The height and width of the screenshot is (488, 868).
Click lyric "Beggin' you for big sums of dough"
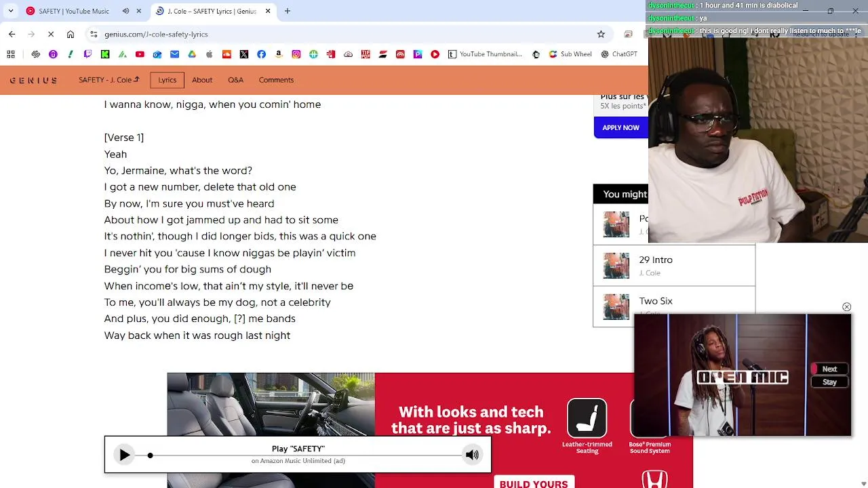click(x=188, y=269)
